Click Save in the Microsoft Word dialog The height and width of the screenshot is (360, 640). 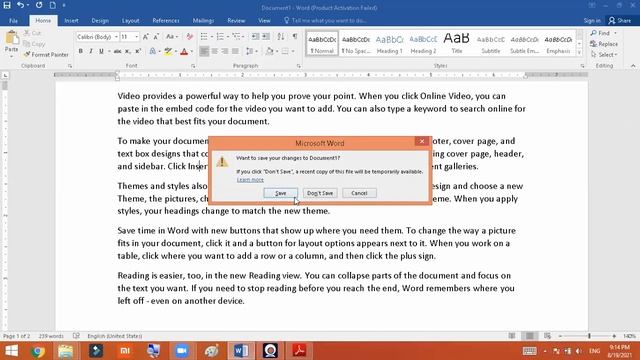tap(280, 193)
